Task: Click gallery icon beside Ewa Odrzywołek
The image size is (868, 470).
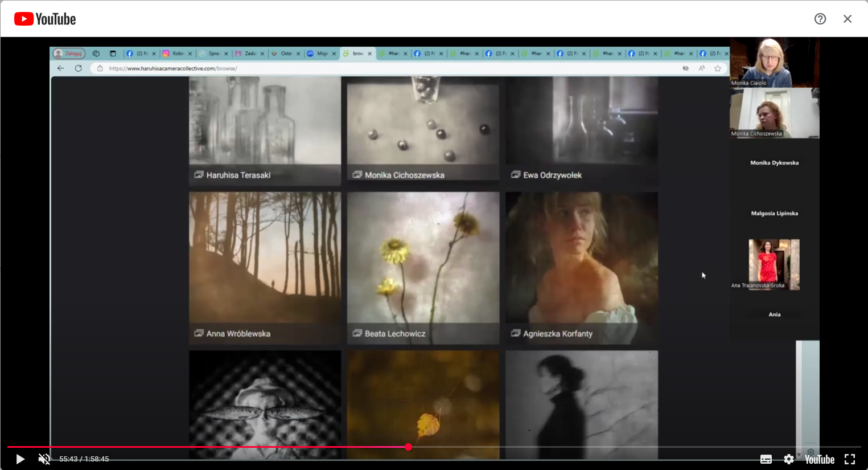Action: (x=515, y=174)
